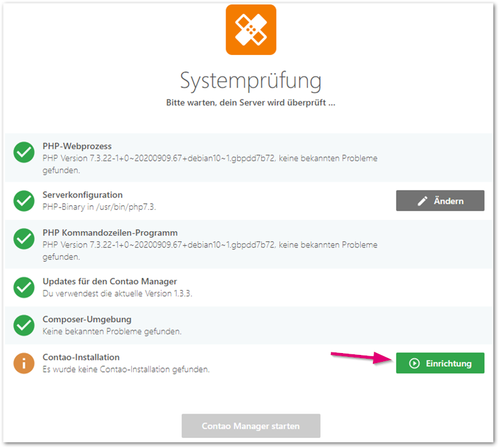499x448 pixels.
Task: Click the Serverkonfiguration row title
Action: click(x=82, y=195)
